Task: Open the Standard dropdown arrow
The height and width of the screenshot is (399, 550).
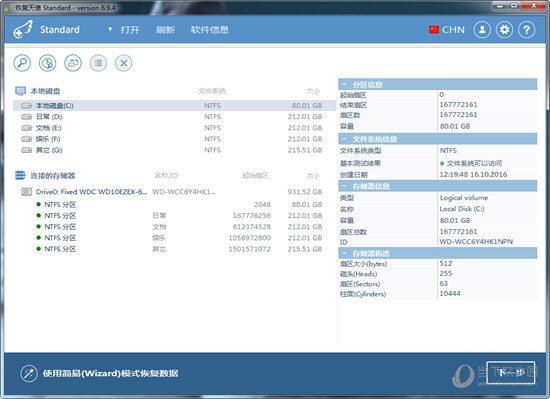Action: tap(110, 29)
